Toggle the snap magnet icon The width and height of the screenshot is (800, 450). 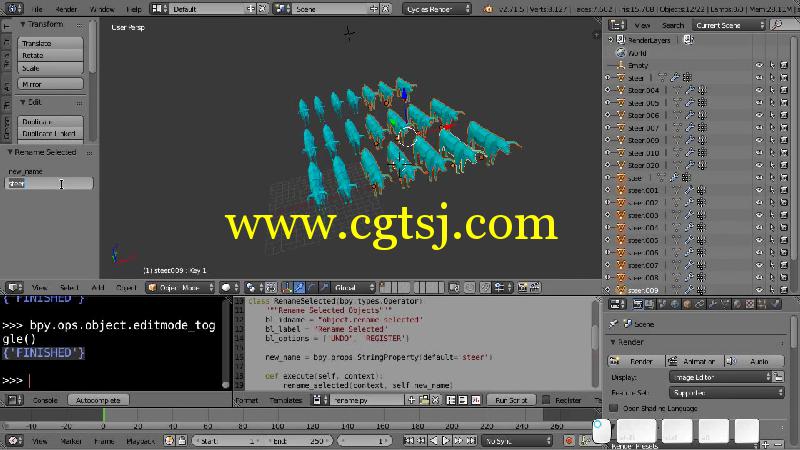click(485, 288)
